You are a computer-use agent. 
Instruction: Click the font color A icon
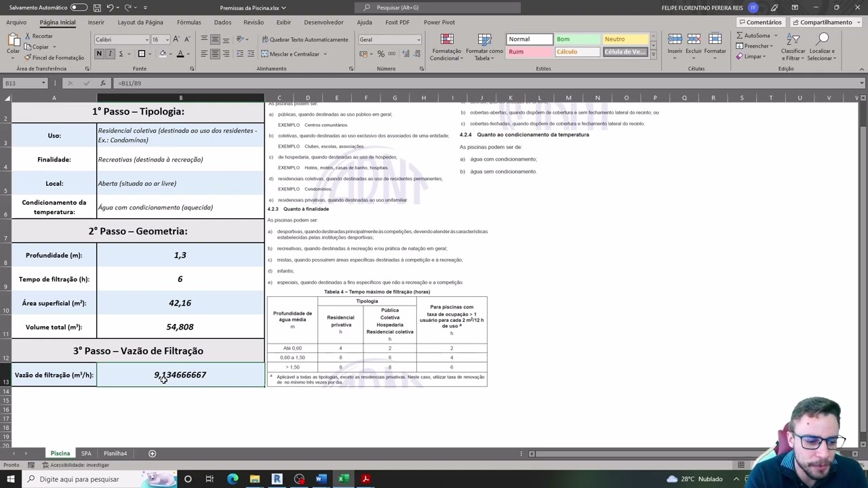[x=180, y=54]
